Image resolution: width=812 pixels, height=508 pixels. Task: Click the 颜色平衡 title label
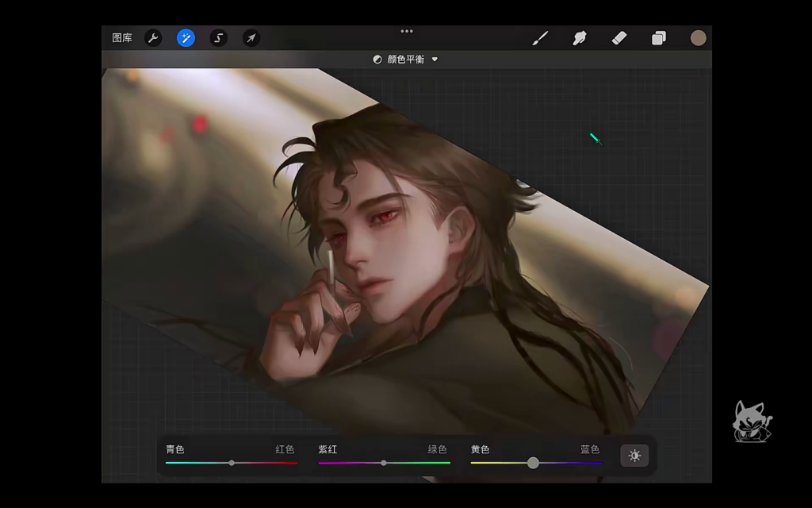pyautogui.click(x=405, y=60)
